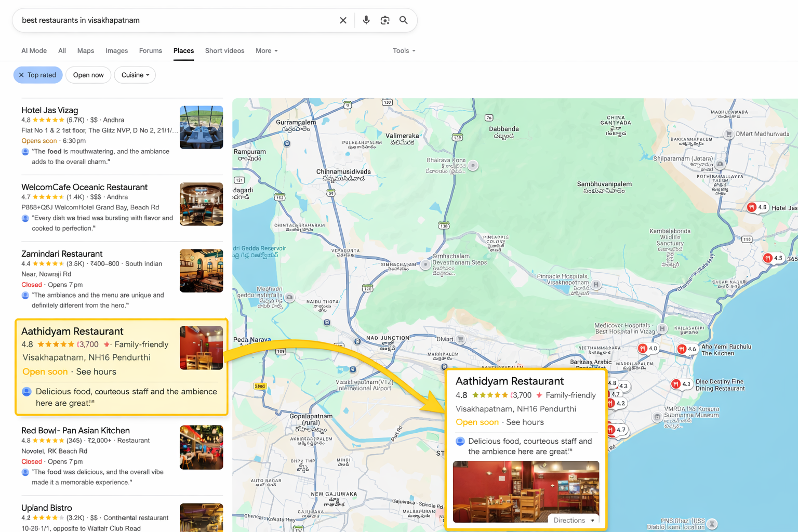
Task: Switch to the Images tab
Action: [x=116, y=51]
